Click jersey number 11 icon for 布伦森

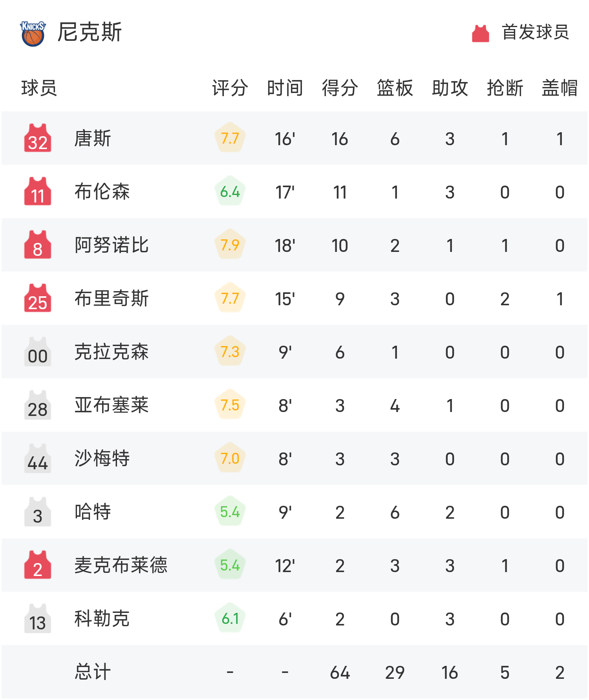pos(38,191)
